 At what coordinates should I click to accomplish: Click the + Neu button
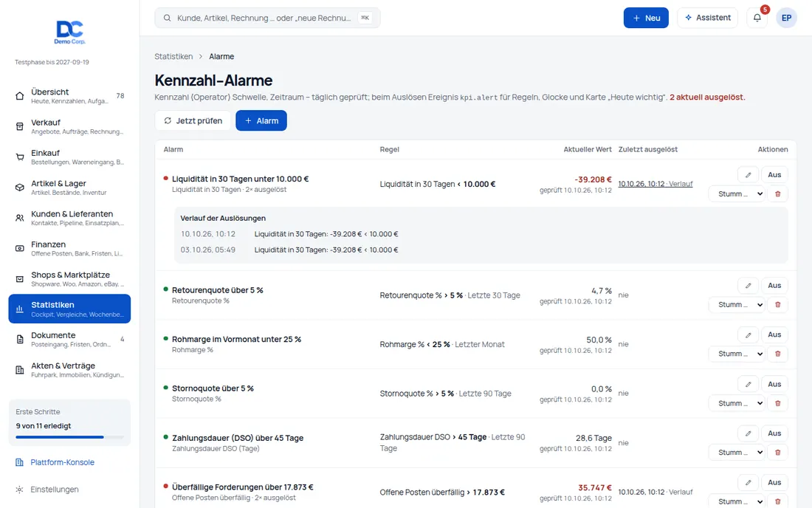[646, 18]
